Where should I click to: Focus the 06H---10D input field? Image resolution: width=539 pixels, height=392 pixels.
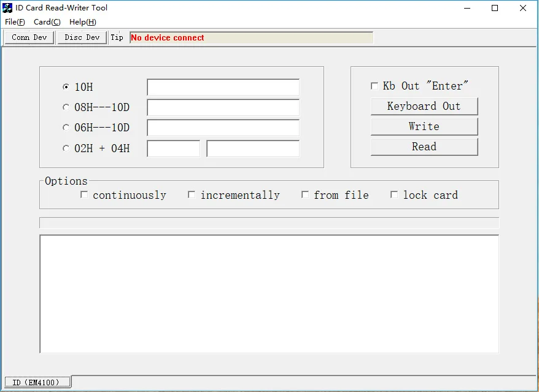(223, 128)
